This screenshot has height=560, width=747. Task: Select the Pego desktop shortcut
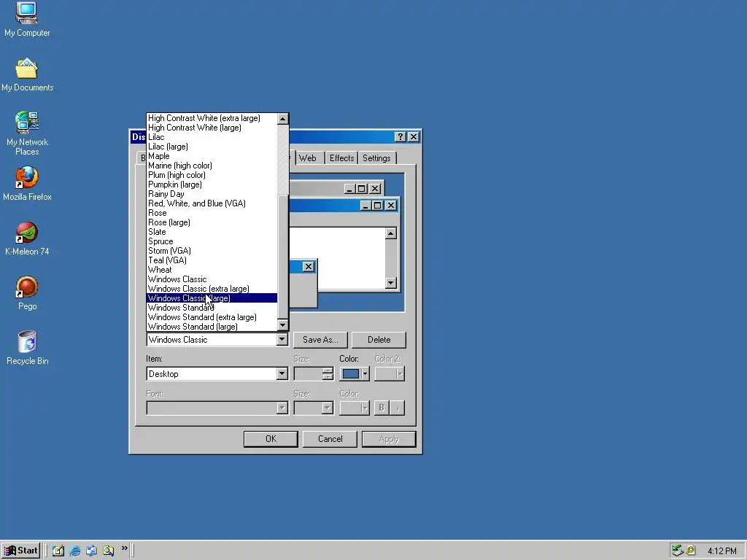27,293
